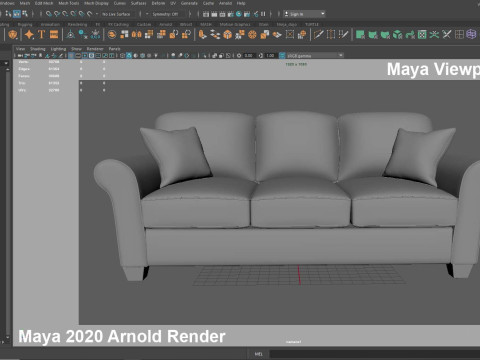Click the Extrude shelf icon
Screen dimensions: 480x360
tap(202, 34)
